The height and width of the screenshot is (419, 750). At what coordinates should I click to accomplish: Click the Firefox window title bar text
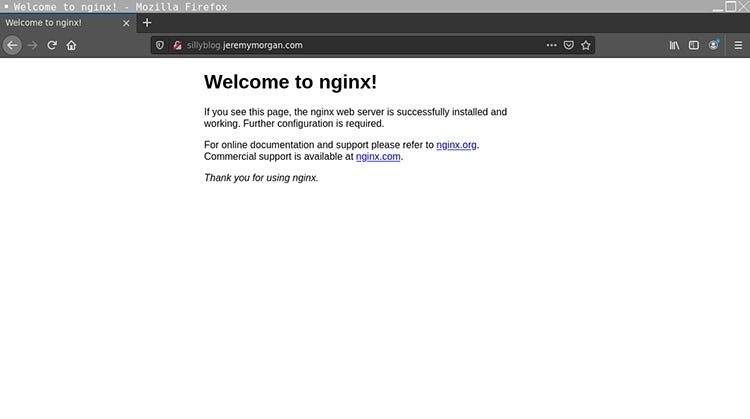click(121, 7)
